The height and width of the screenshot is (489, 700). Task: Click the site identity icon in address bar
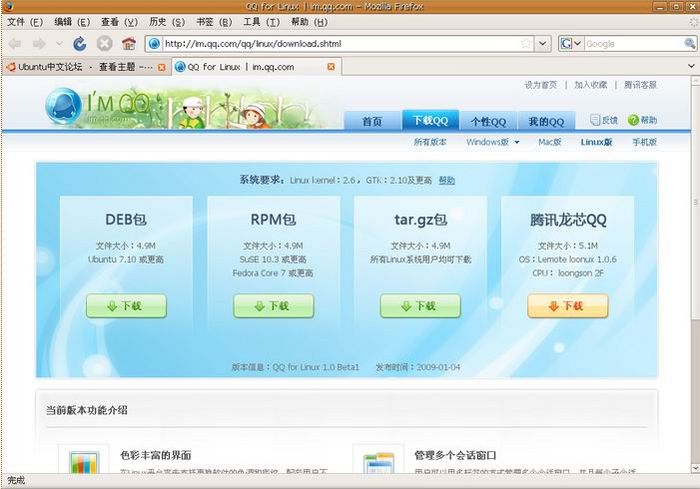(x=154, y=44)
